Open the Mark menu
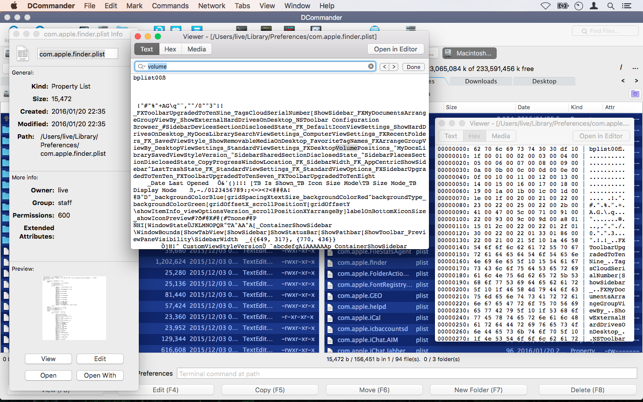The height and width of the screenshot is (402, 643). 134,6
